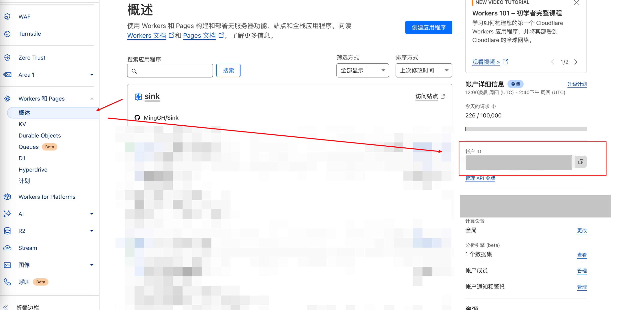
Task: Open KV in the sidebar
Action: click(x=22, y=124)
